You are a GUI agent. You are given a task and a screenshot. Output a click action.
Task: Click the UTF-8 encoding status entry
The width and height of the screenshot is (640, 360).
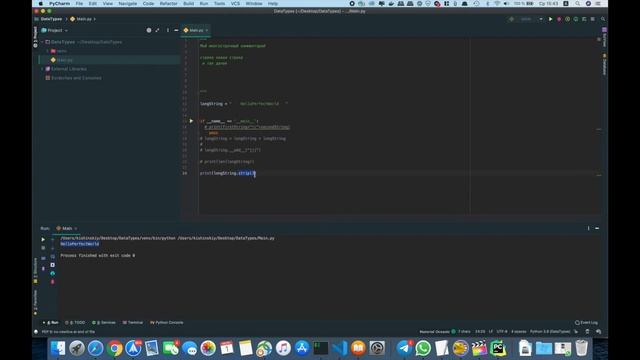(x=502, y=332)
